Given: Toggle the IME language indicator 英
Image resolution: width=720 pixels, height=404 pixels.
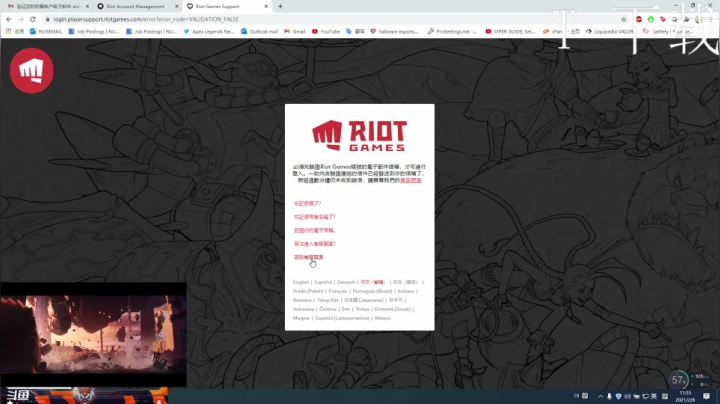Looking at the screenshot, I should (654, 396).
